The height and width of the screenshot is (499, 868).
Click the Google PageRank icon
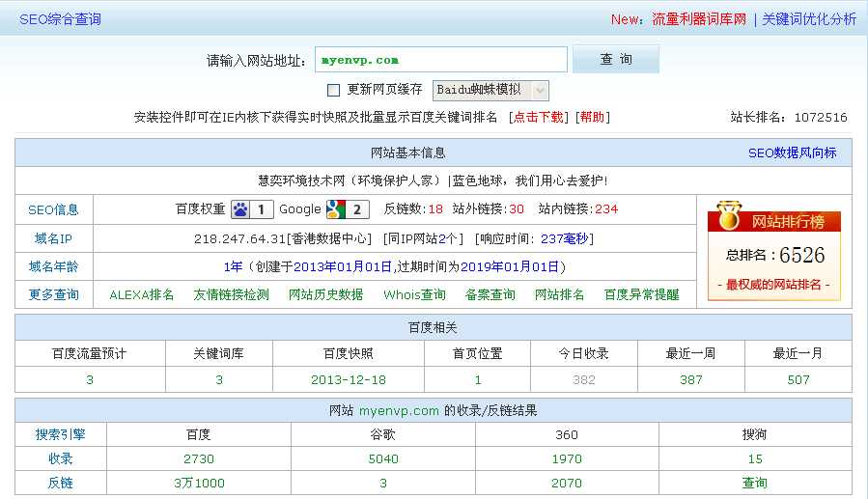(x=348, y=209)
